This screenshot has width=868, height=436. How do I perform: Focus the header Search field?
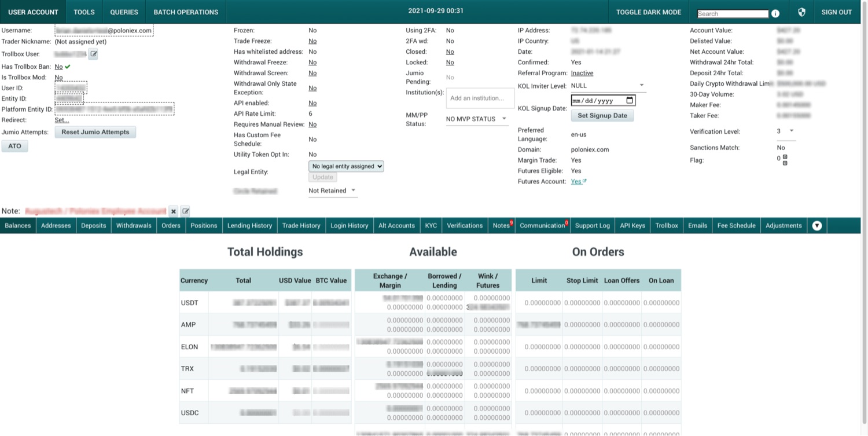733,13
